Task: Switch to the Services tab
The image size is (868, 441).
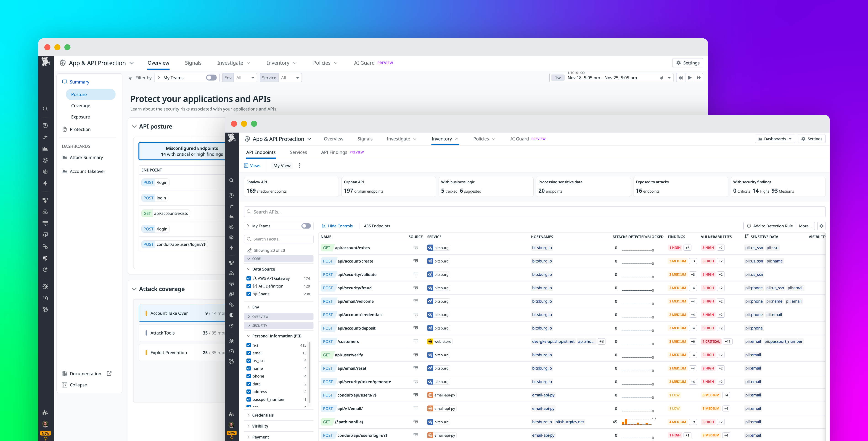Action: pos(298,152)
